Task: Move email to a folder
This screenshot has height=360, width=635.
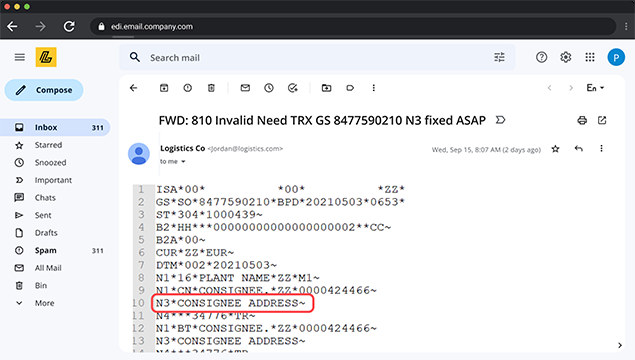Action: pos(326,88)
